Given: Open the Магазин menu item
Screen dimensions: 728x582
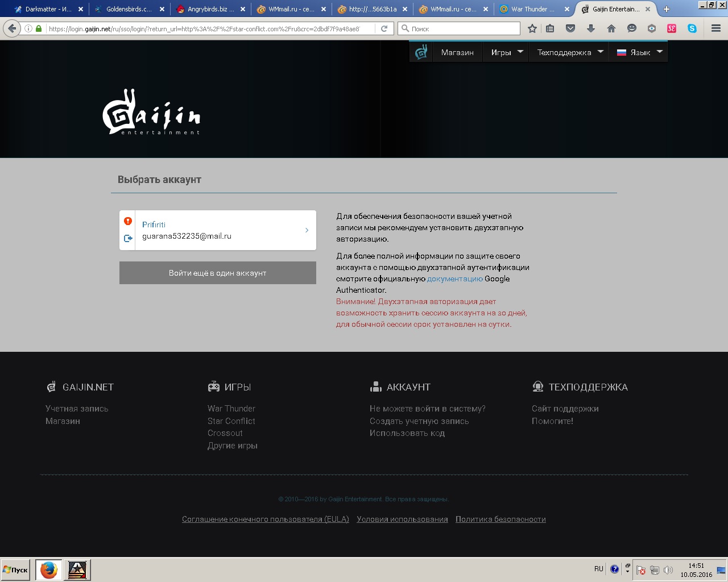Looking at the screenshot, I should pyautogui.click(x=457, y=52).
